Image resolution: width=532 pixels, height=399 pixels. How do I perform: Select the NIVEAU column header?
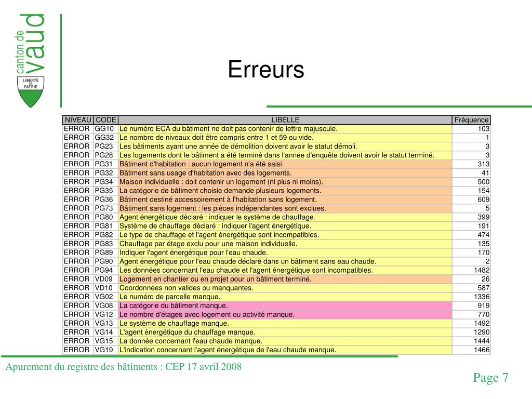[78, 120]
